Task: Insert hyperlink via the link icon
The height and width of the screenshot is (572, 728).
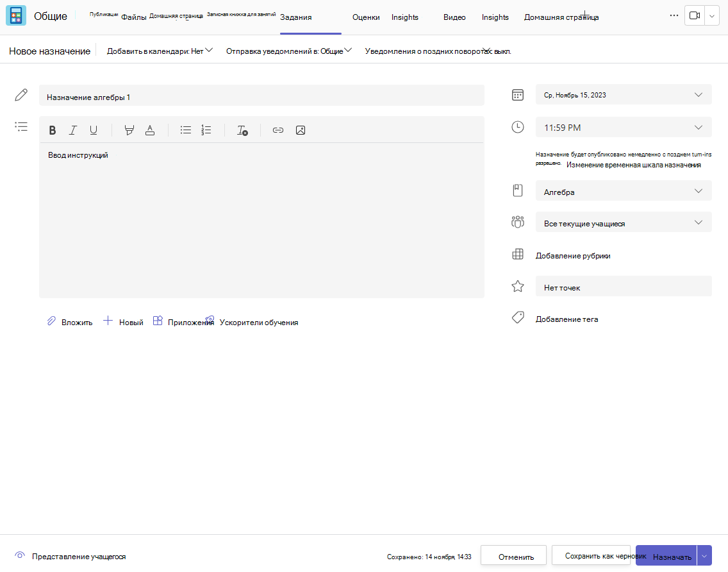Action: coord(278,130)
